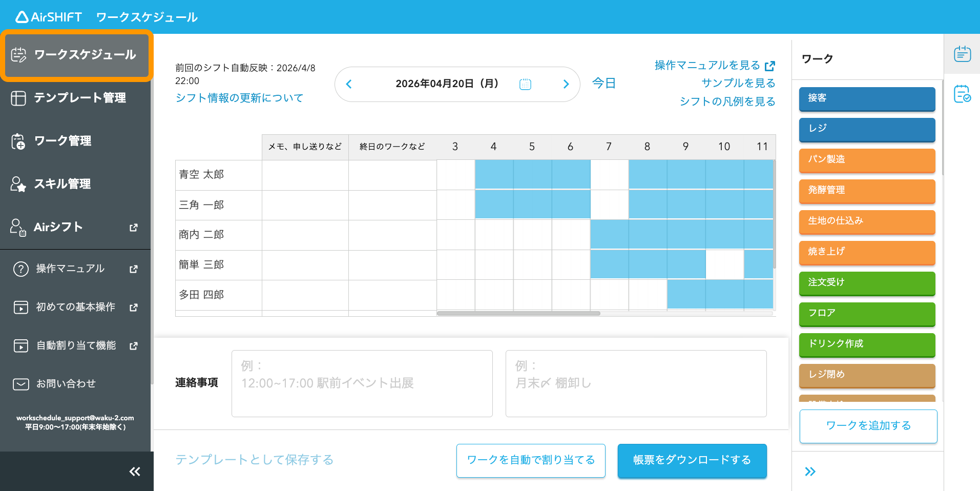
Task: Click the play icon for 初めての基本操作
Action: (21, 308)
